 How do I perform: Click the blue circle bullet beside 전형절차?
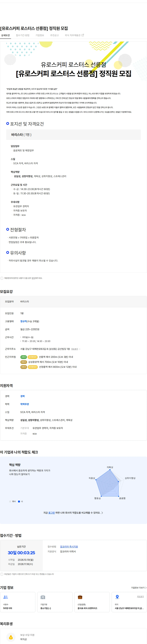click(8, 229)
